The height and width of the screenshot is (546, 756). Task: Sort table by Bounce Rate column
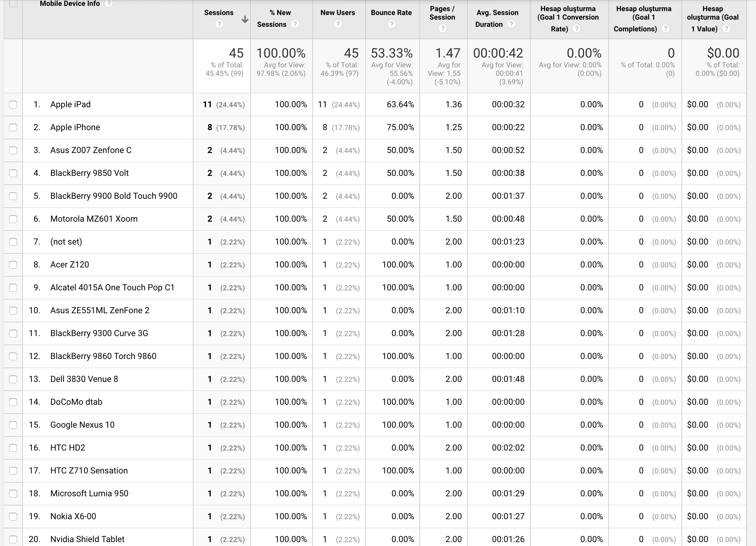tap(391, 13)
